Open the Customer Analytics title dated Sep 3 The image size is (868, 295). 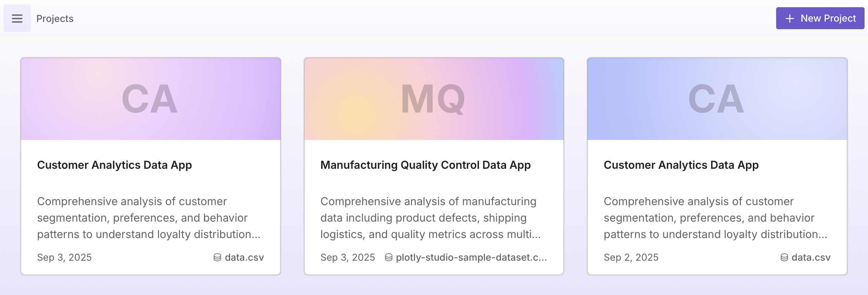coord(114,165)
